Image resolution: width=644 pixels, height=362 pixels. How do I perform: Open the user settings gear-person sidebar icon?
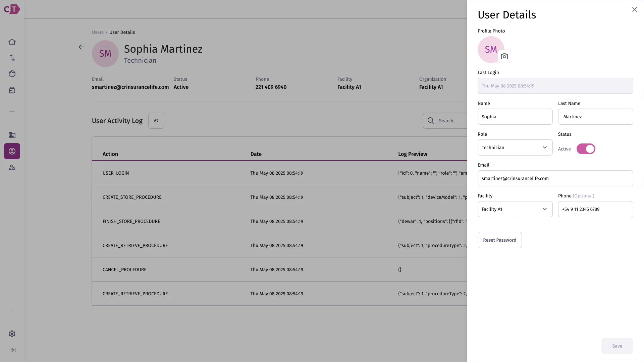[x=12, y=167]
